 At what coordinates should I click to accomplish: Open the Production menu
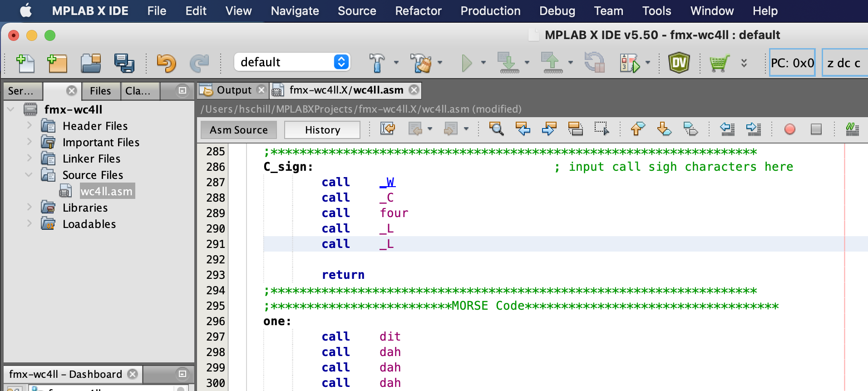[490, 11]
